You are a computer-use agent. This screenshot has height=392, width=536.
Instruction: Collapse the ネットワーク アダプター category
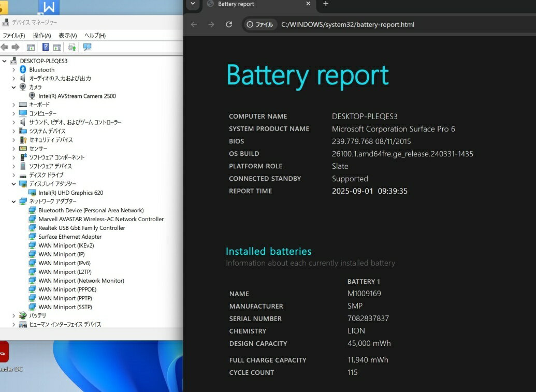coord(14,201)
